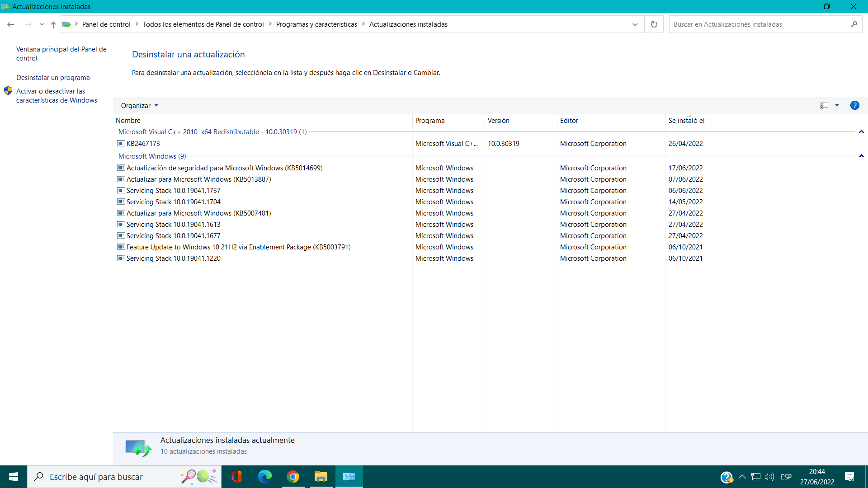The height and width of the screenshot is (488, 868).
Task: Open the view options dropdown arrow
Action: pos(837,105)
